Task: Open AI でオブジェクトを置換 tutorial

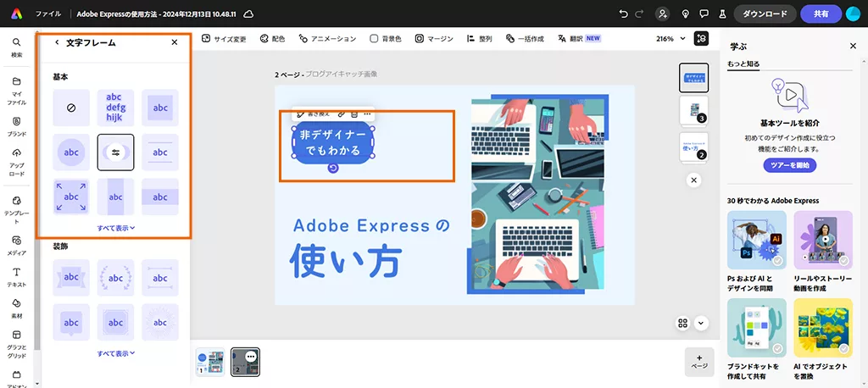Action: [823, 340]
